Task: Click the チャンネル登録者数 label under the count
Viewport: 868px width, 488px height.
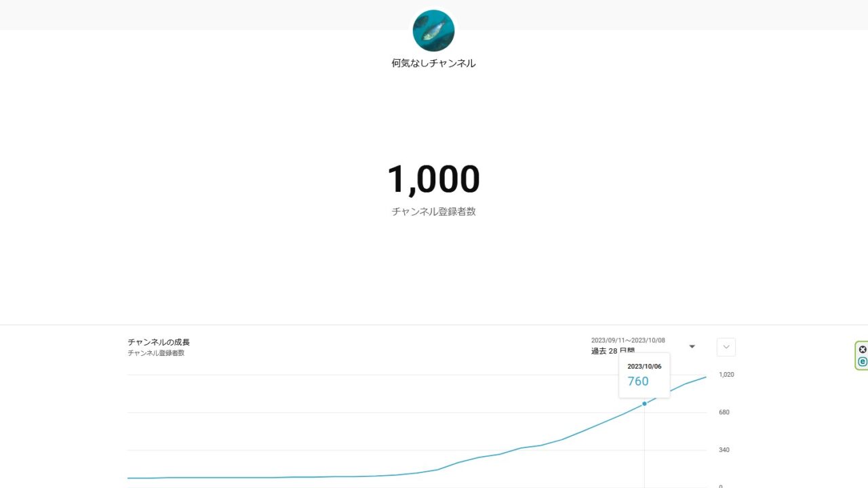Action: point(433,211)
